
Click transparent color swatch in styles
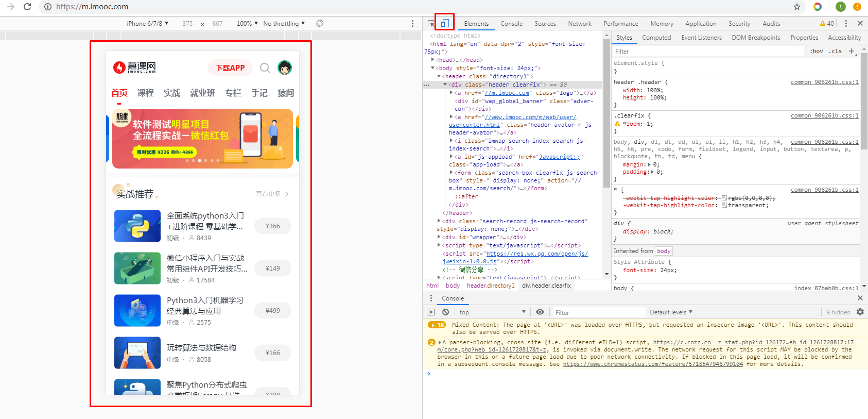coord(724,205)
